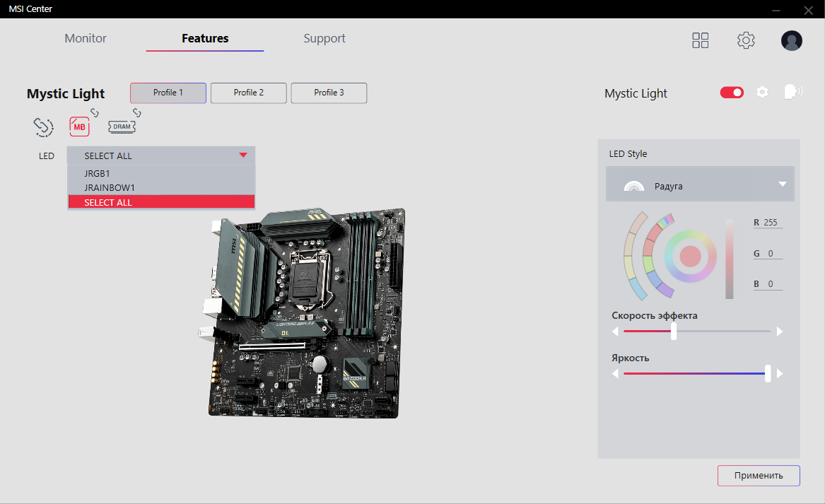Select Profile 2 button
Image resolution: width=825 pixels, height=504 pixels.
pos(248,93)
